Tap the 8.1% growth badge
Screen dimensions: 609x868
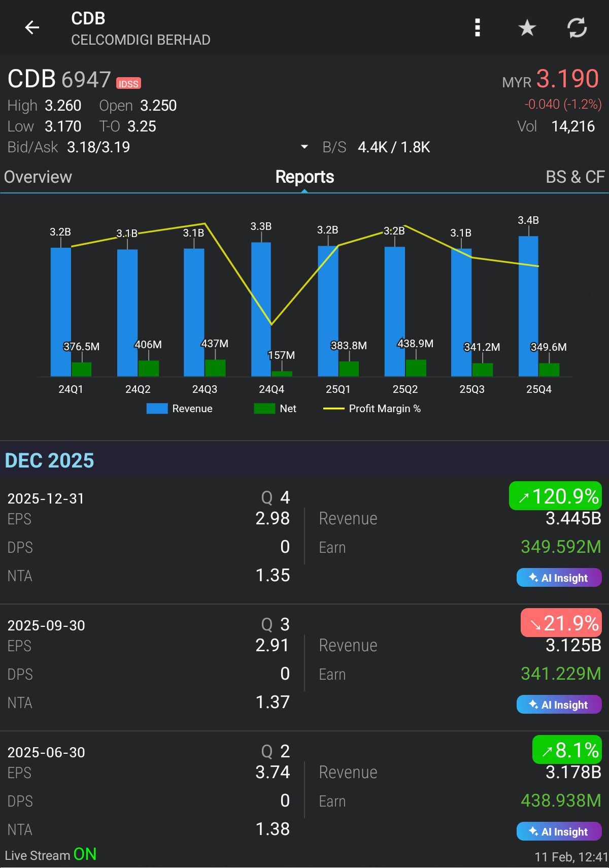click(567, 750)
